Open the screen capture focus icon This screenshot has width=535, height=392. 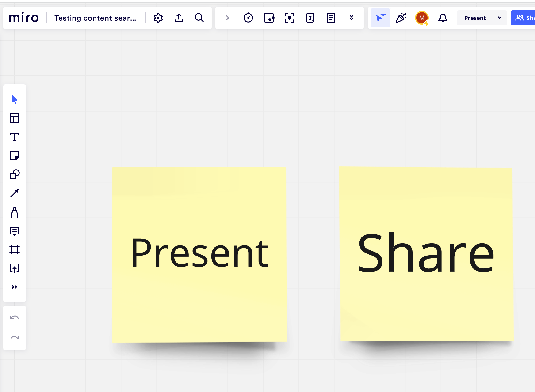pyautogui.click(x=290, y=18)
